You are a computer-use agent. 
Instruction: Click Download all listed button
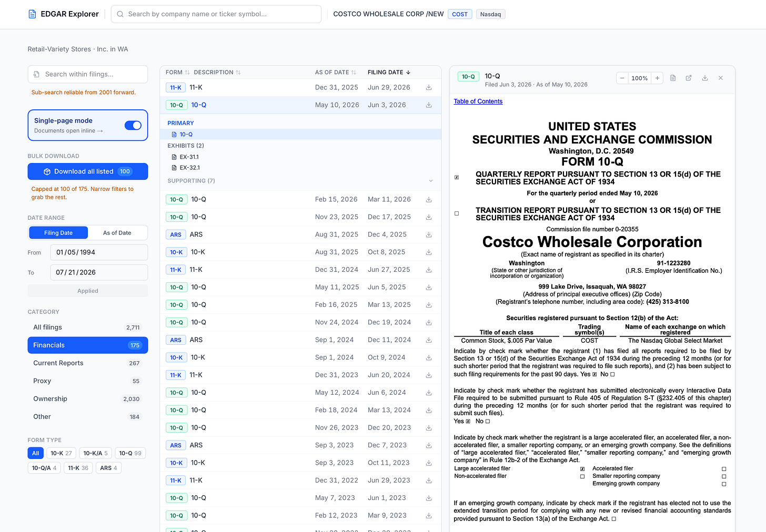click(x=88, y=171)
